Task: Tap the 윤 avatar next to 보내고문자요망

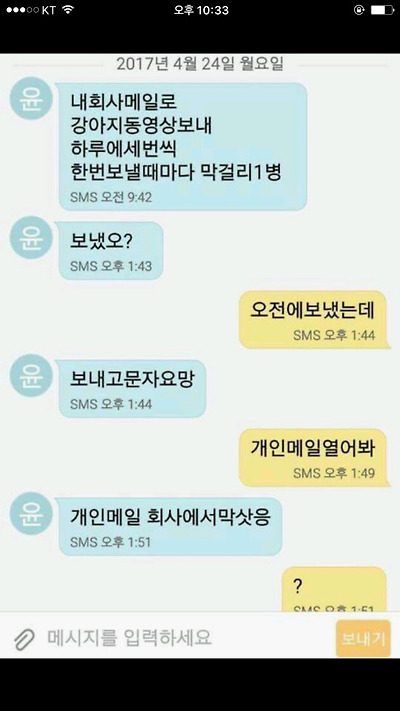Action: [31, 375]
